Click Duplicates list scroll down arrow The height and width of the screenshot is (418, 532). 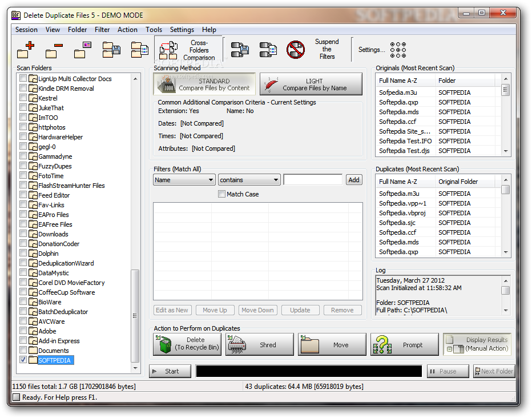(x=506, y=252)
